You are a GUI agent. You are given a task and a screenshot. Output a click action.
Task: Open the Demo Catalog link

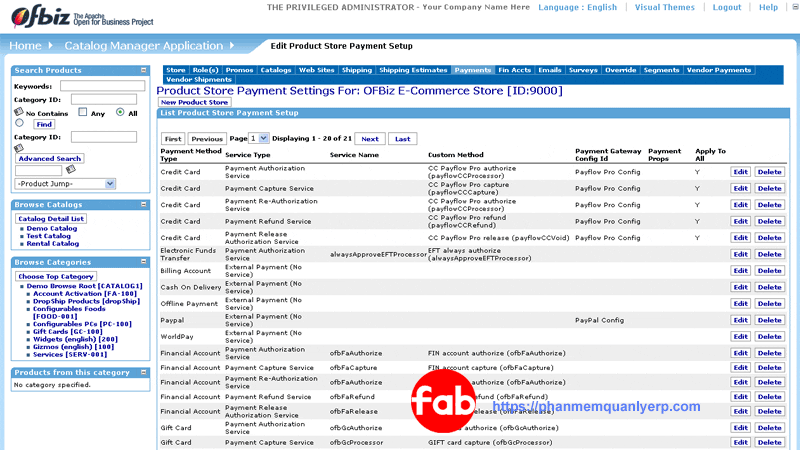(52, 229)
